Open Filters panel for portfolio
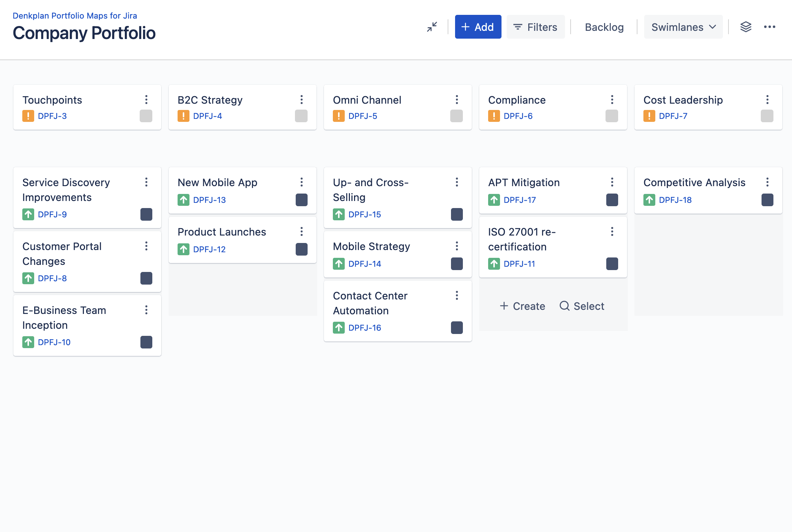The image size is (792, 532). tap(536, 27)
